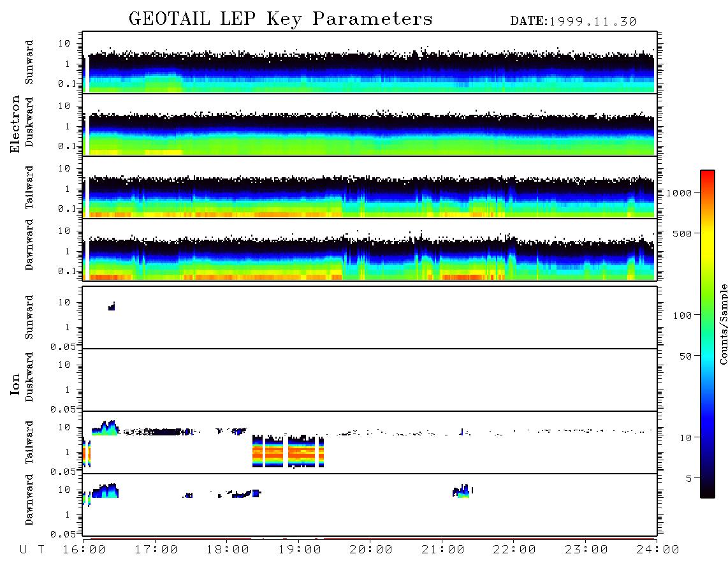Click the U T axis label
Viewport: 728px width, 561px height.
(x=33, y=550)
